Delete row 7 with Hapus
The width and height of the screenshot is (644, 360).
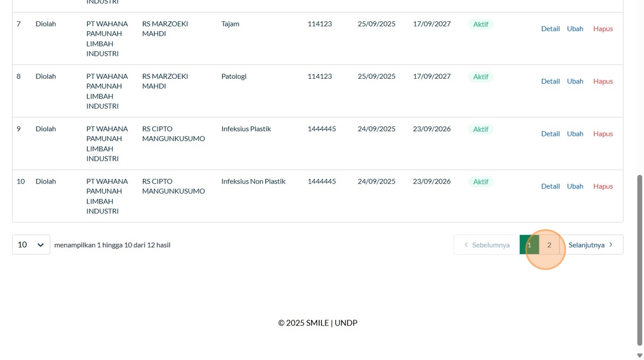pos(603,29)
